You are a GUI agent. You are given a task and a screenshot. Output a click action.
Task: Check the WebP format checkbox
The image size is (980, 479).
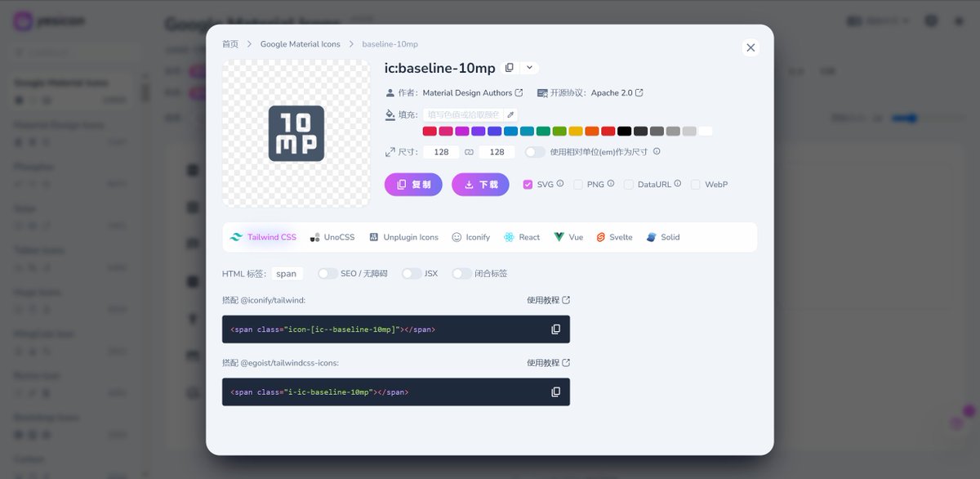tap(696, 185)
